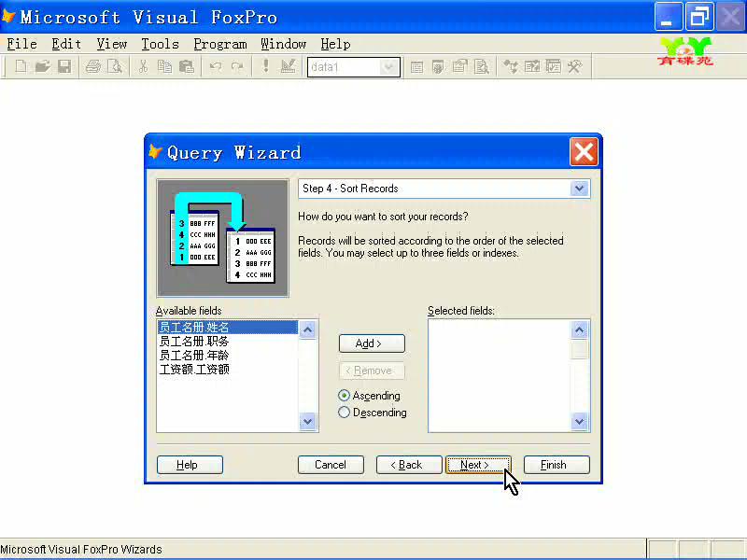Screen dimensions: 747x560
Task: Cancel the Query Wizard
Action: click(x=331, y=465)
